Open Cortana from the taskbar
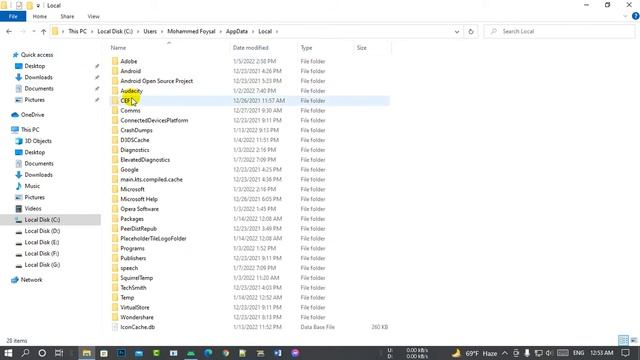 pyautogui.click(x=42, y=353)
